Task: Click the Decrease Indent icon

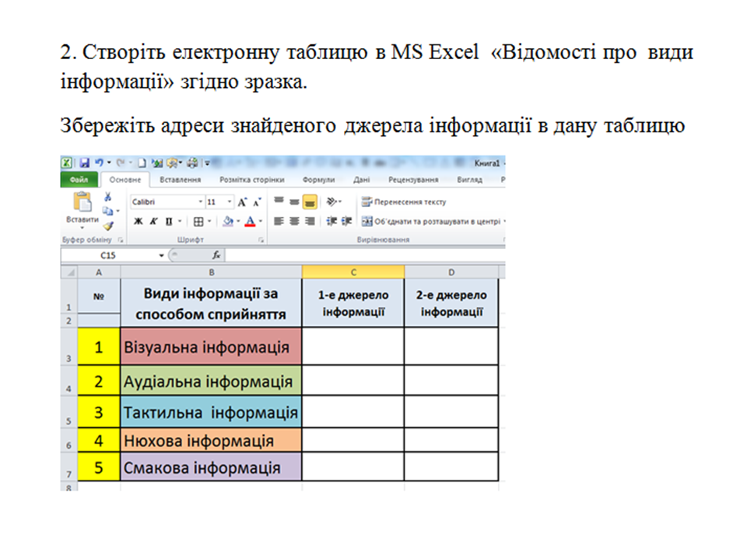Action: (331, 221)
